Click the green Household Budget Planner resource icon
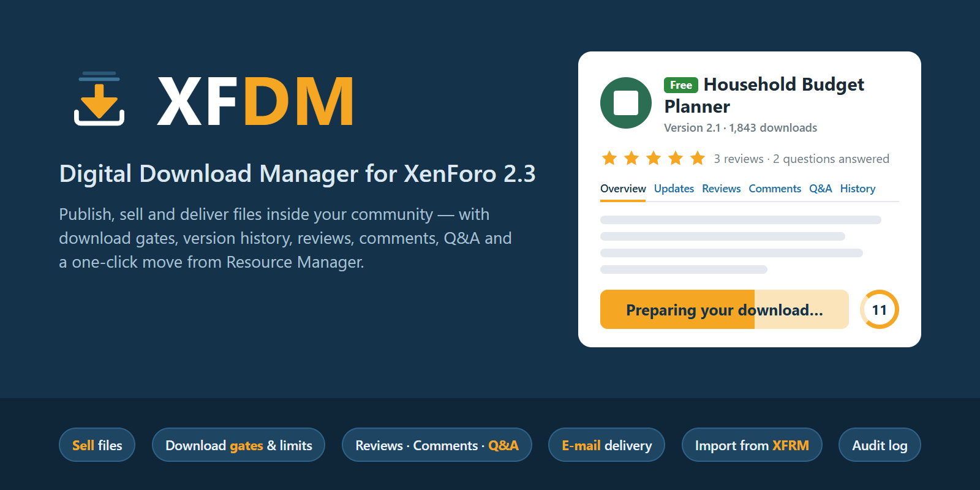 (x=626, y=103)
